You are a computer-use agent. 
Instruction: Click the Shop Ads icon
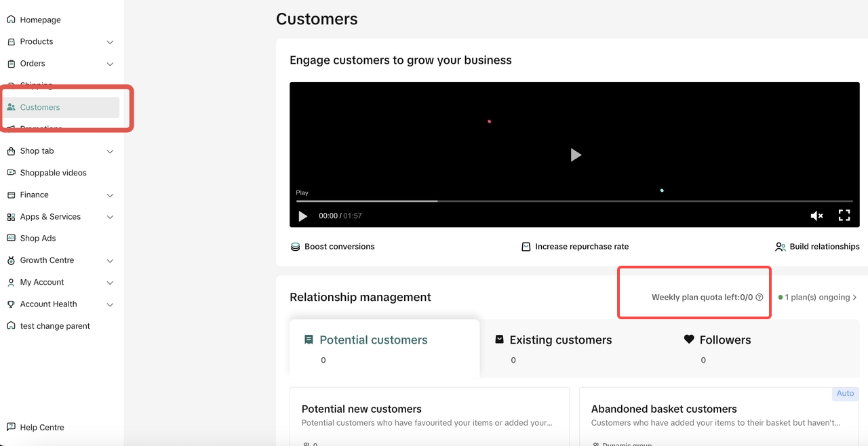pyautogui.click(x=11, y=239)
